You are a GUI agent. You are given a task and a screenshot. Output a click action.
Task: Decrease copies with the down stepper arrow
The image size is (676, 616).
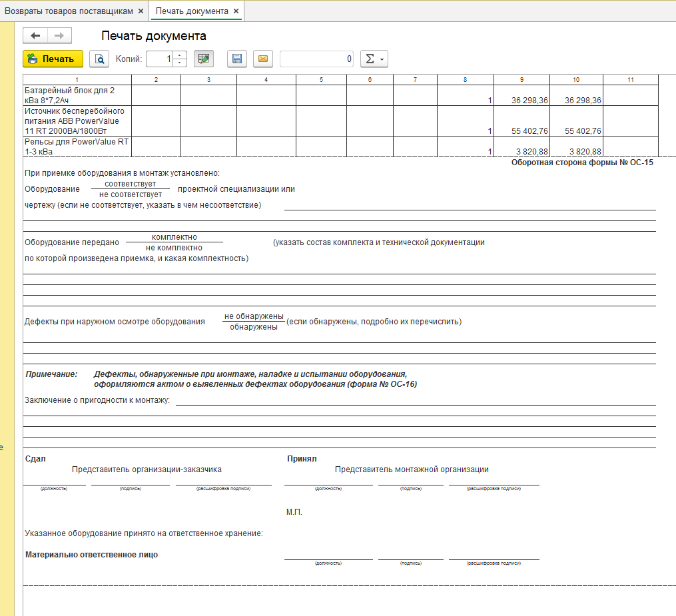click(x=180, y=63)
